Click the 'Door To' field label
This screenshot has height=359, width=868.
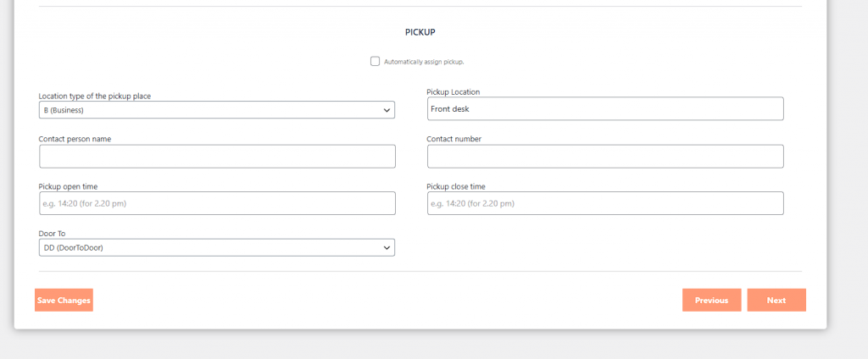[x=52, y=234]
